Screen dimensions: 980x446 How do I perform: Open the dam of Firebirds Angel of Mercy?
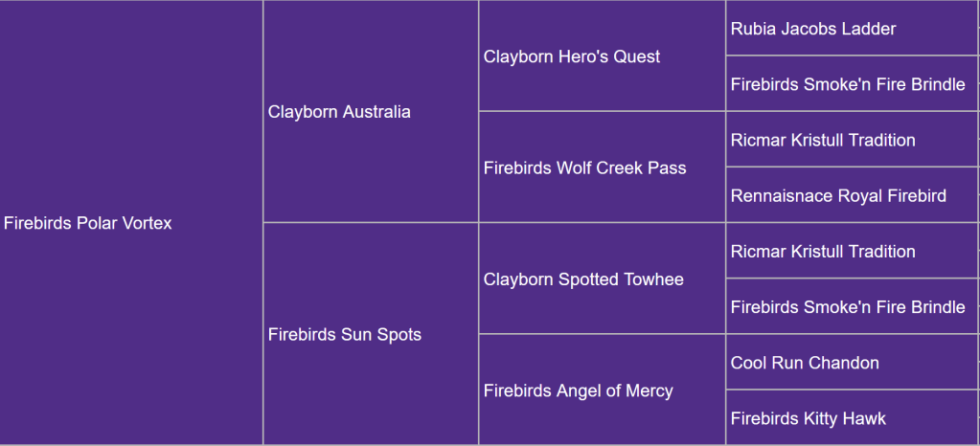coord(808,418)
